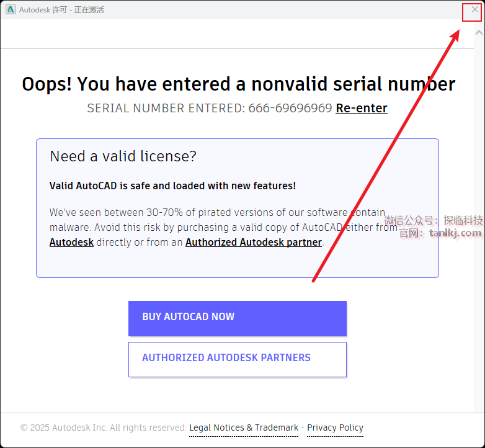Click the entered serial number 666-69696969

pyautogui.click(x=290, y=109)
